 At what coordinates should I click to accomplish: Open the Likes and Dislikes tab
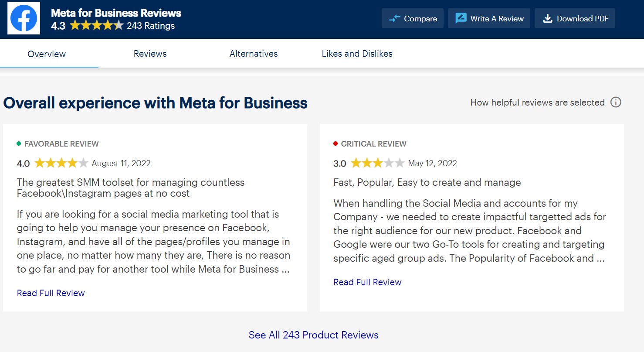pyautogui.click(x=357, y=54)
